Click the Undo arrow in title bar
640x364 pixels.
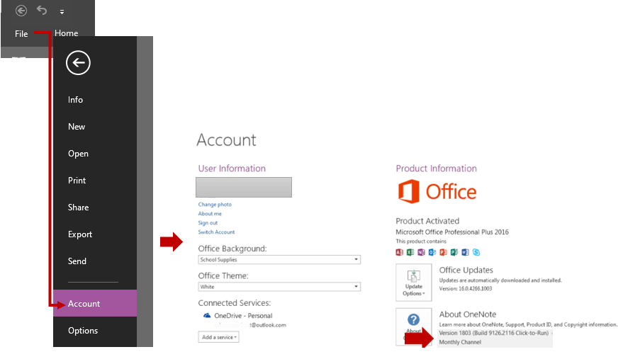(x=42, y=10)
